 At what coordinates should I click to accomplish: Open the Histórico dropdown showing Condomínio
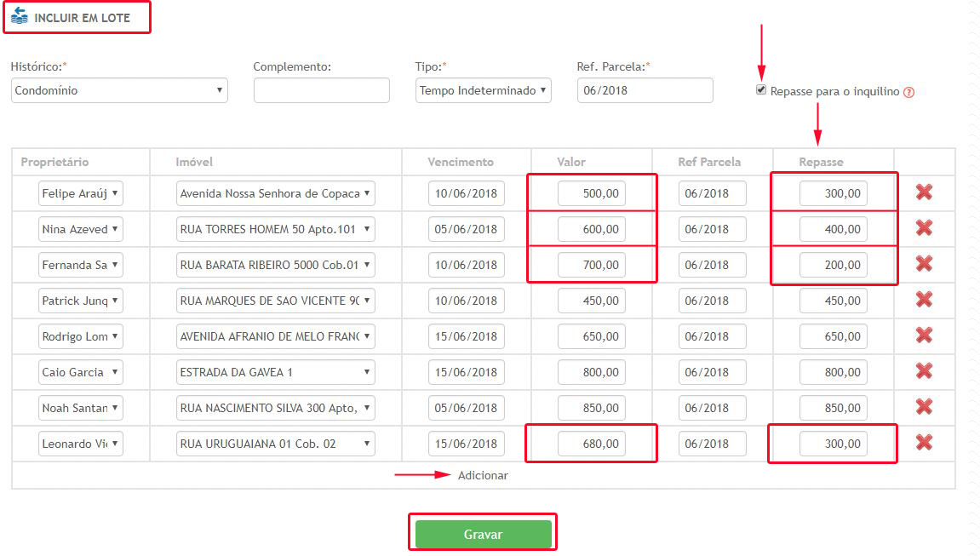point(119,90)
